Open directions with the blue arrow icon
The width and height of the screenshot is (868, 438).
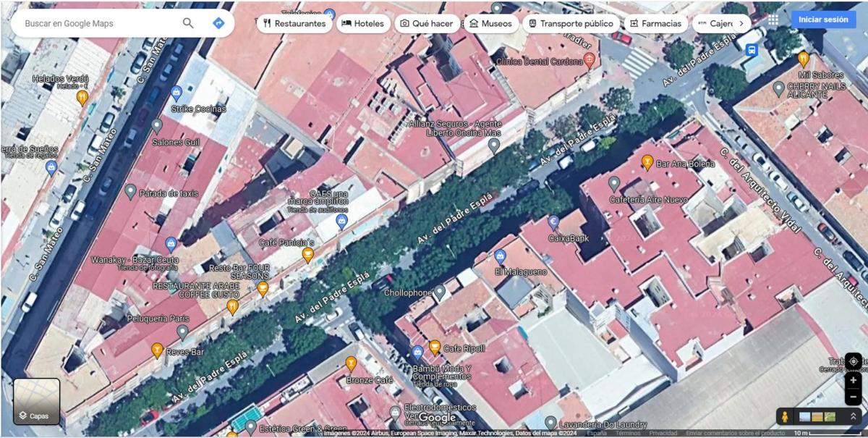click(x=218, y=23)
